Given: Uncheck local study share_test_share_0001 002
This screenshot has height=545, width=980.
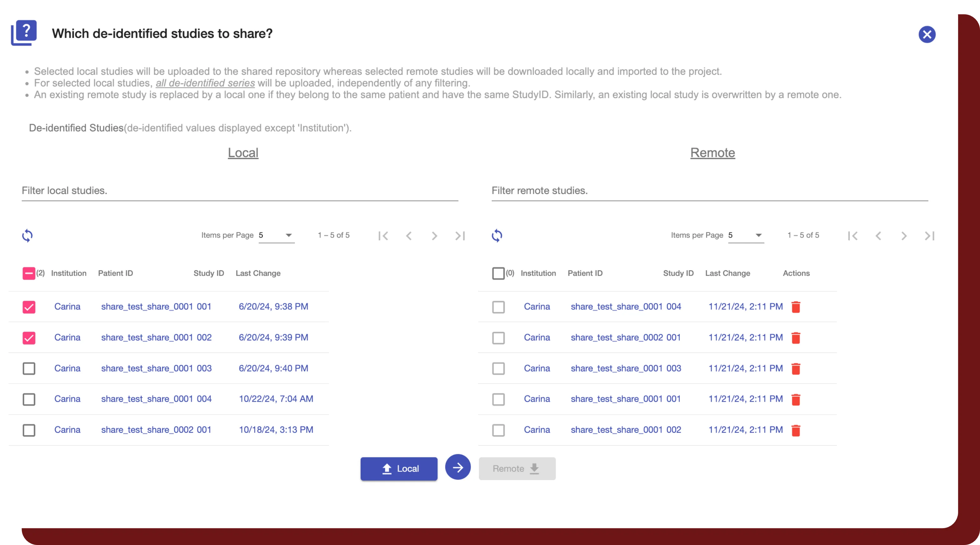Looking at the screenshot, I should tap(29, 337).
